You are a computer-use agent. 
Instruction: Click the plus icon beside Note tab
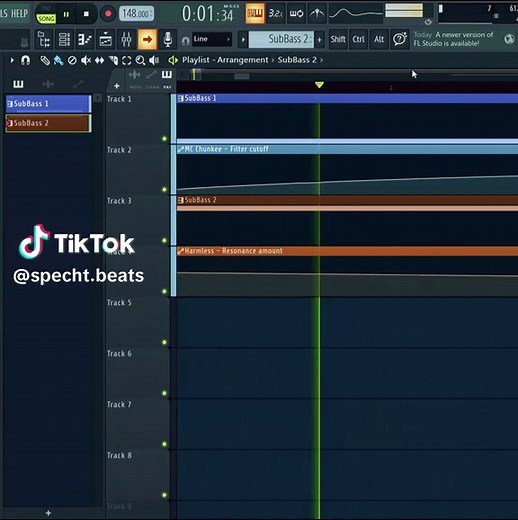117,86
